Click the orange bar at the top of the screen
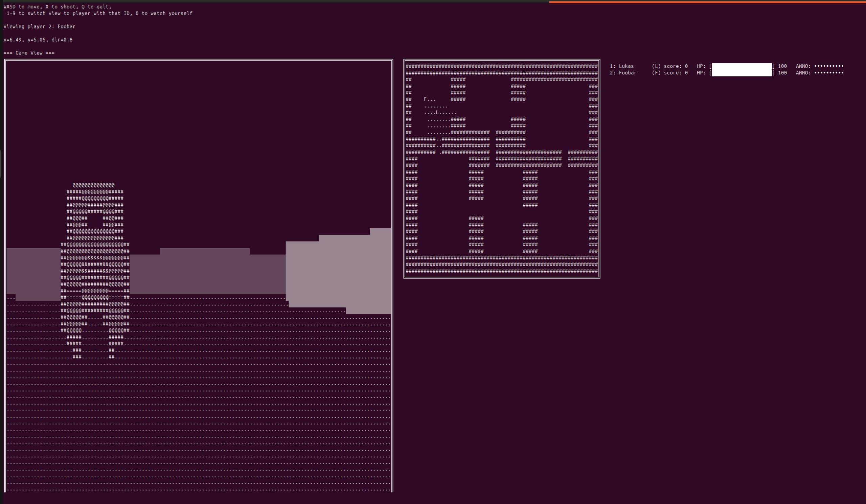Image resolution: width=866 pixels, height=504 pixels. point(708,2)
